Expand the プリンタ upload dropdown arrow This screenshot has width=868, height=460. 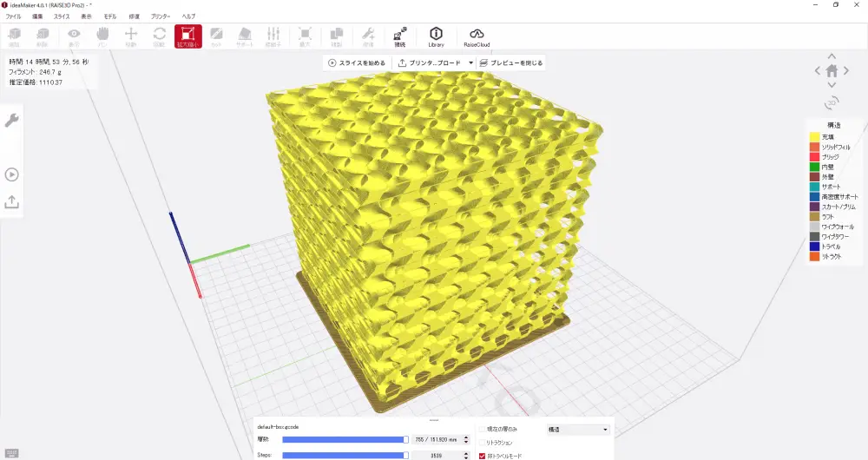point(470,62)
